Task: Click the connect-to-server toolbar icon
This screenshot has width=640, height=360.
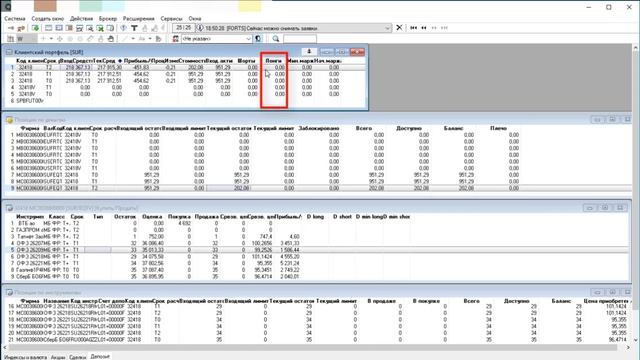Action: coord(11,28)
